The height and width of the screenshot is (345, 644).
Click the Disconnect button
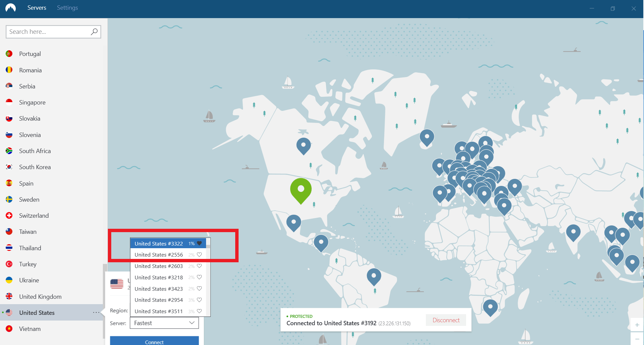tap(446, 320)
